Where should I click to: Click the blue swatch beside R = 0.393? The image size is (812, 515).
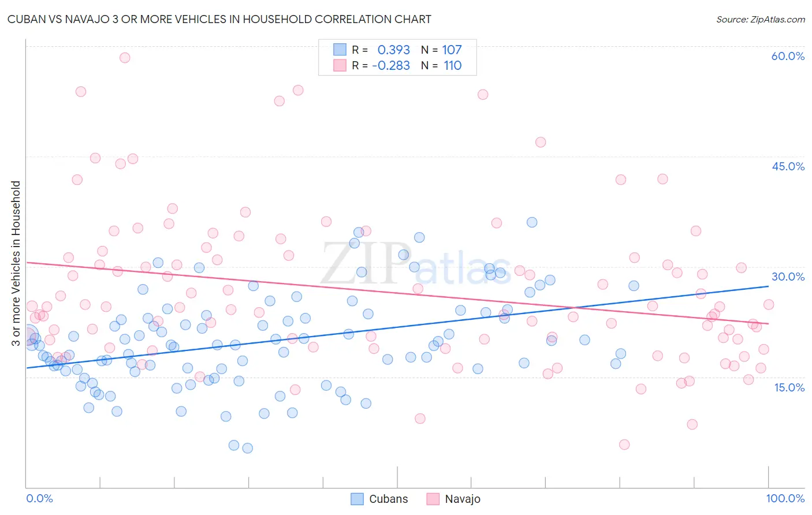pos(340,50)
